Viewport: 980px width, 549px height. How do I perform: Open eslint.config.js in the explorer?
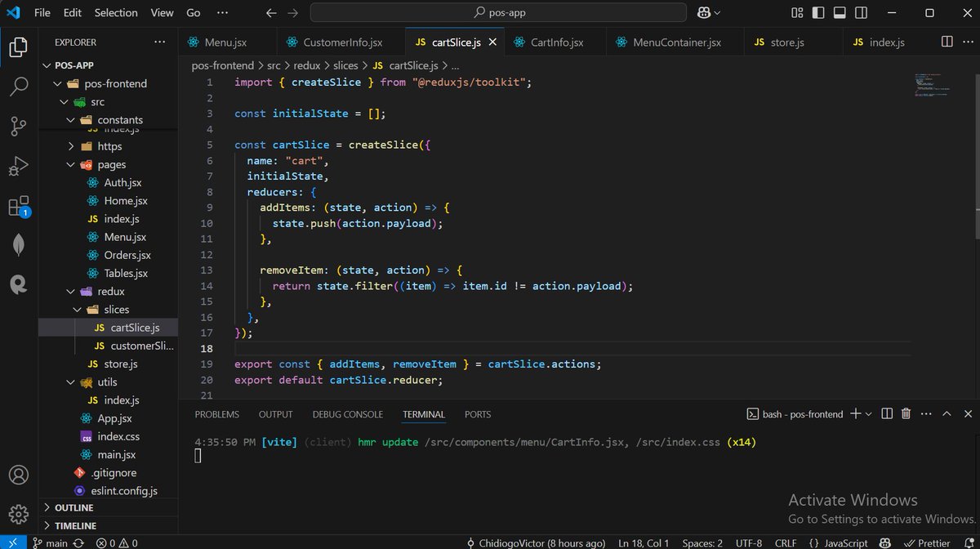[x=125, y=490]
